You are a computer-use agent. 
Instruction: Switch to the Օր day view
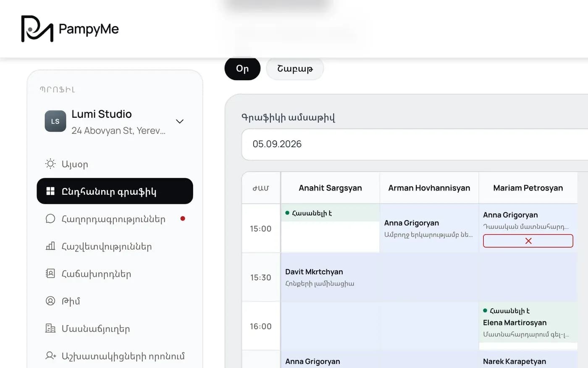tap(242, 69)
